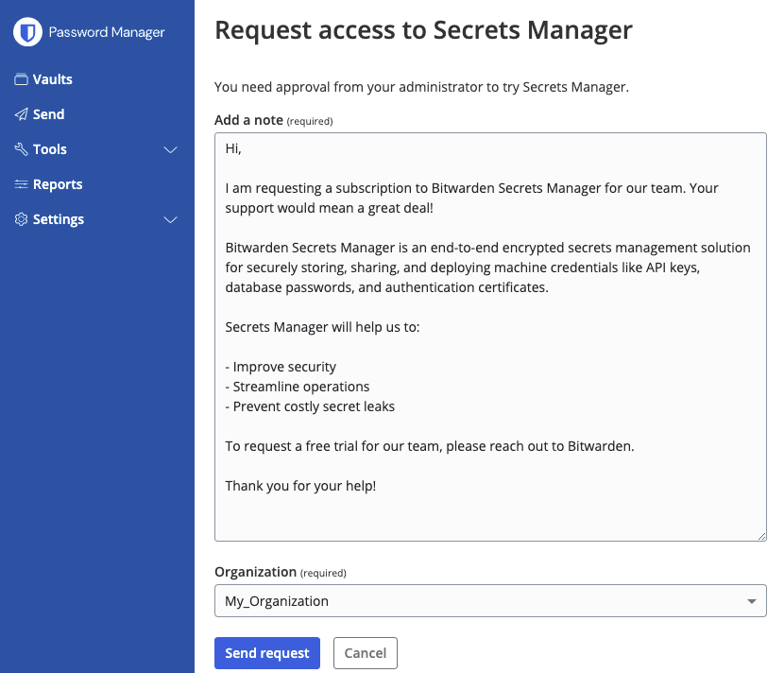
Task: Open the Send page
Action: [x=46, y=114]
